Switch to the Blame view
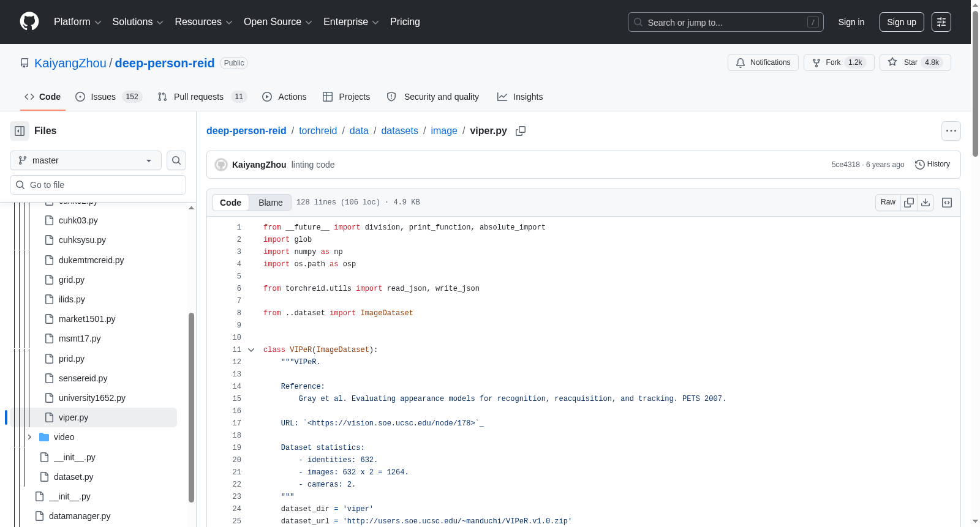 point(271,203)
